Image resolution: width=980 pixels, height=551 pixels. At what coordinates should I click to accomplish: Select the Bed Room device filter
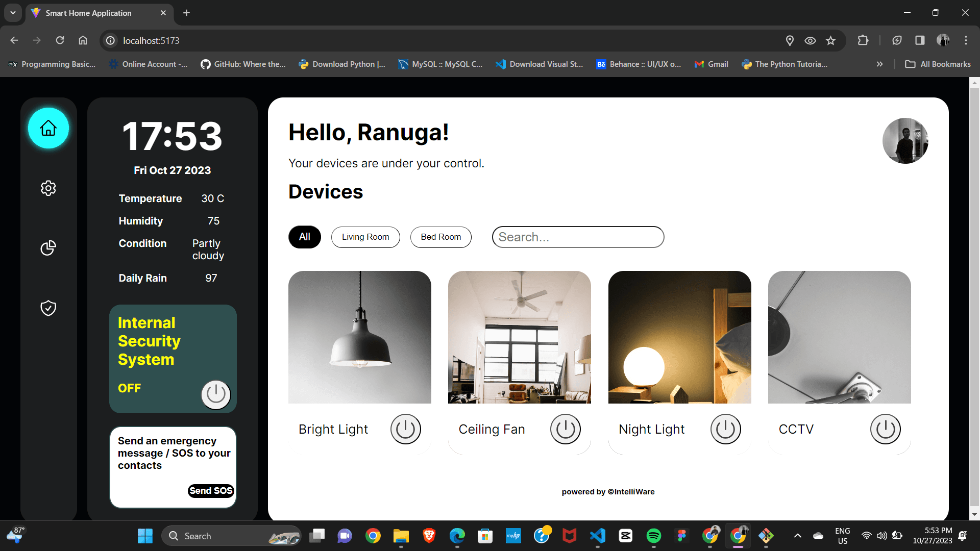(x=440, y=237)
